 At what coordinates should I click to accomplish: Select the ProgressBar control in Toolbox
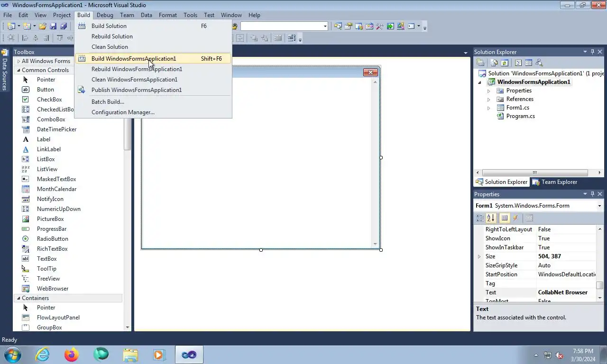52,229
